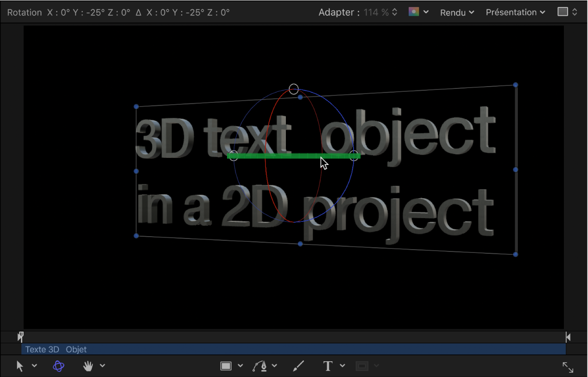Click the left timeline play range pin
Screen dimensions: 588x377
click(20, 337)
